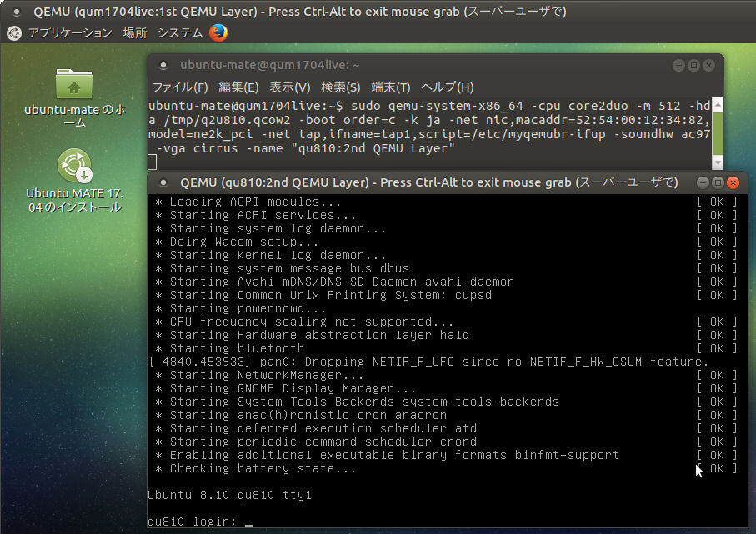Open 2nd QEMU Layer window menu dot
This screenshot has width=756, height=534.
point(163,182)
